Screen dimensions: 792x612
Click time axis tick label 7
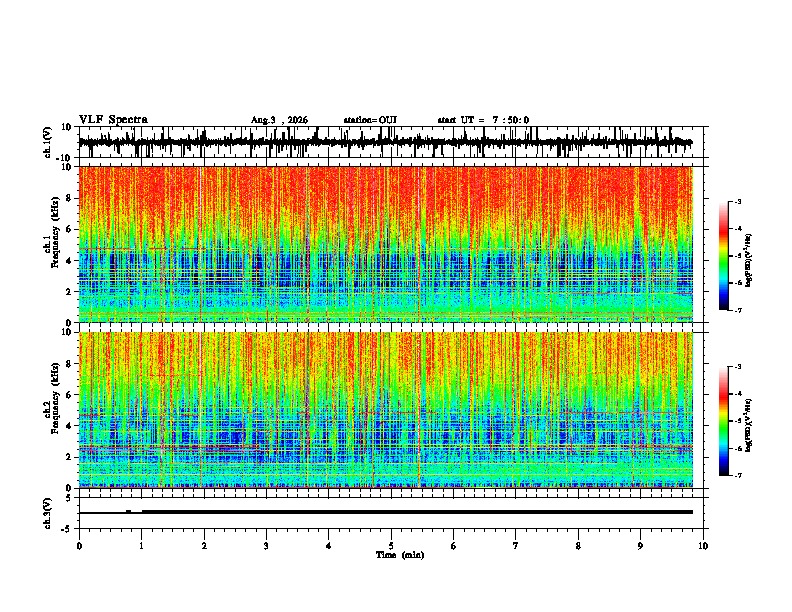(516, 546)
